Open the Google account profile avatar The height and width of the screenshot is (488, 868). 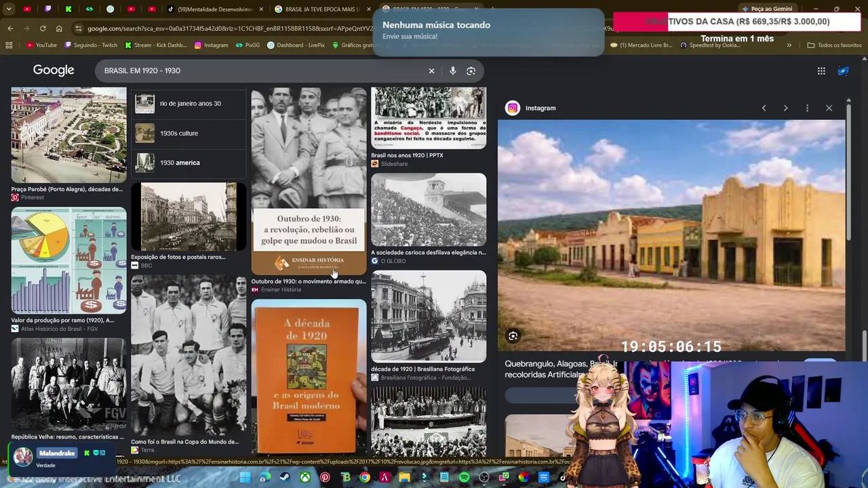coord(843,70)
